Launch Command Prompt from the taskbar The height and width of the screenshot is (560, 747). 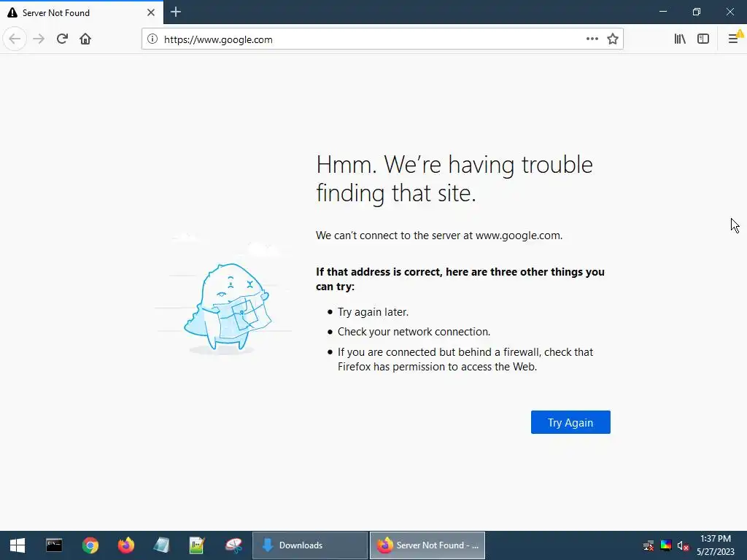coord(54,545)
